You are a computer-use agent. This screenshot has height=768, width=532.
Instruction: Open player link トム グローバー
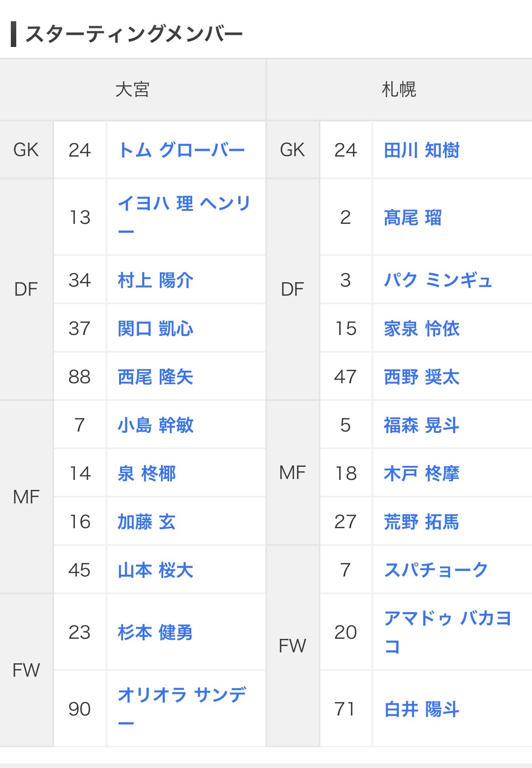[181, 150]
